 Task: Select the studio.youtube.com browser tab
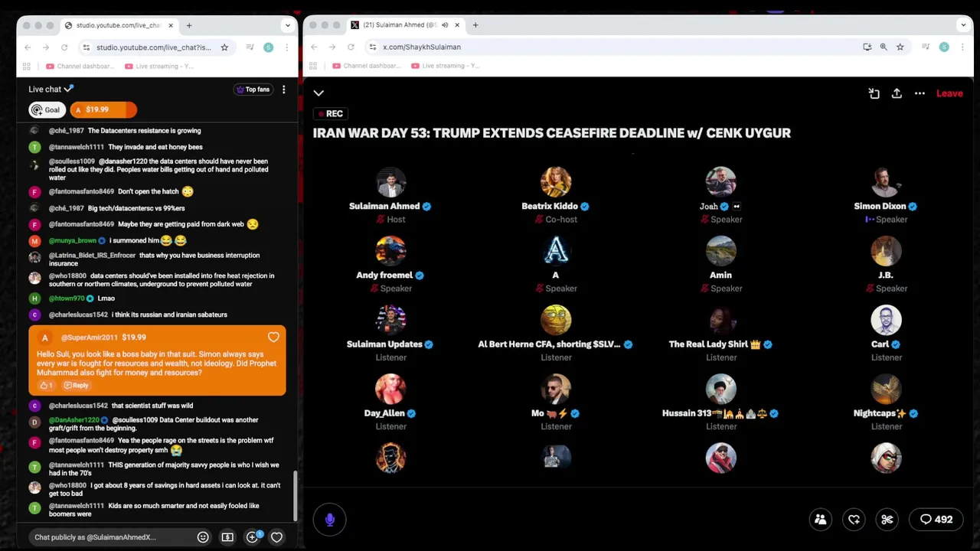pyautogui.click(x=119, y=25)
